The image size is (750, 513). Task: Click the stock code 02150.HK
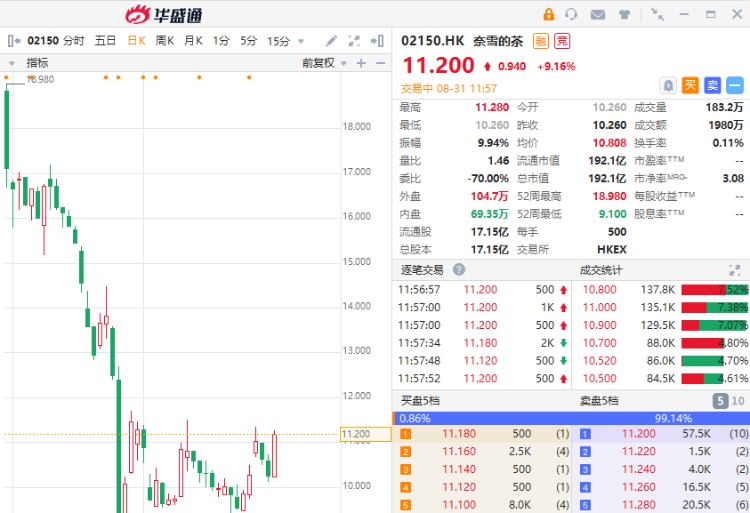(x=432, y=41)
